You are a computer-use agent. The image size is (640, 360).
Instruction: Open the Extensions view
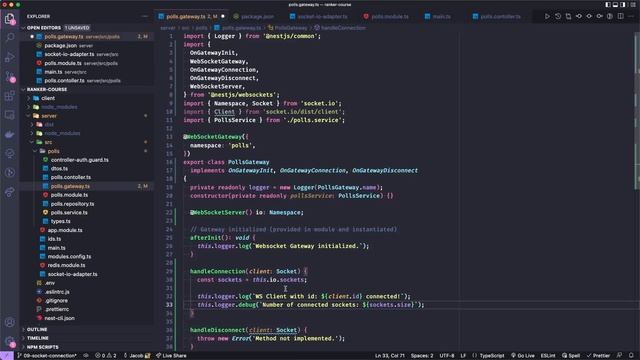tap(9, 96)
